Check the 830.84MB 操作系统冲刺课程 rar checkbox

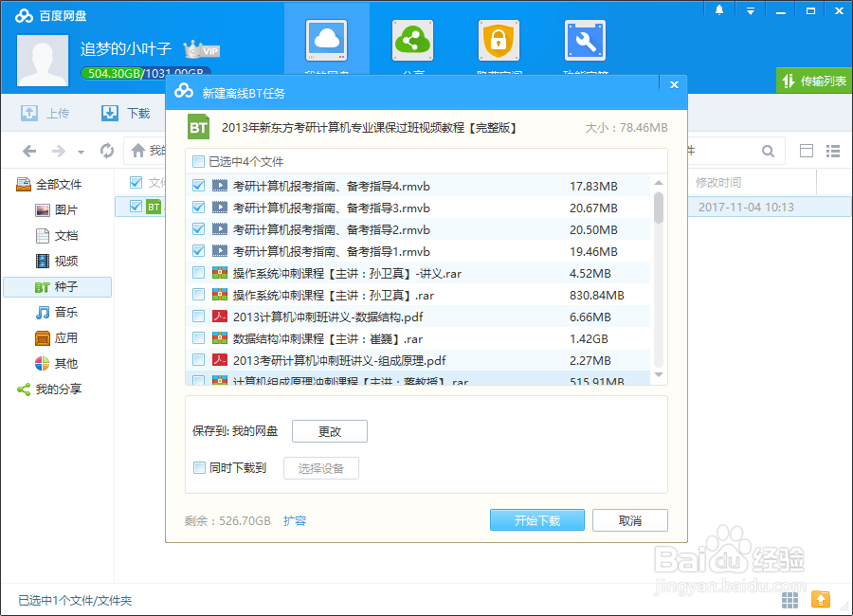[x=199, y=295]
